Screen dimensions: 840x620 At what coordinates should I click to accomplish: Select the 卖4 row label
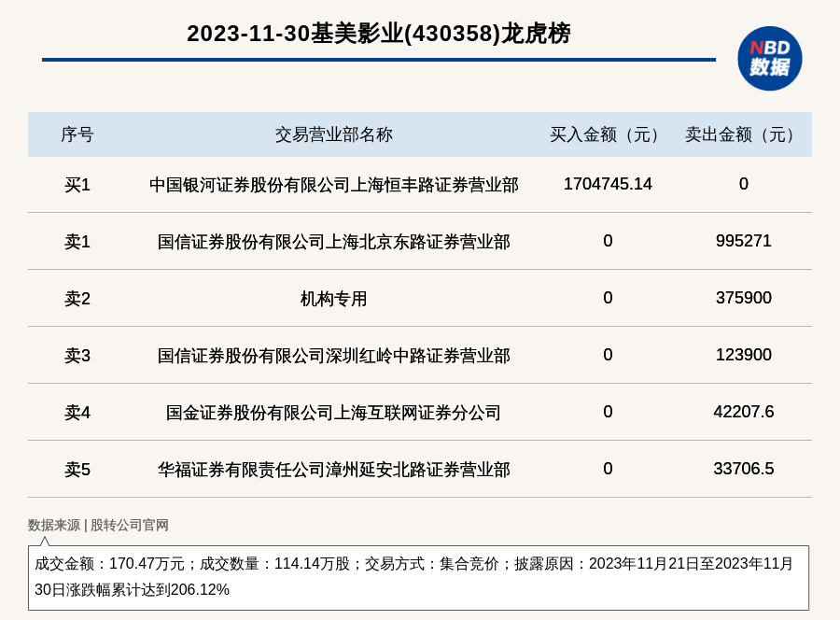[x=77, y=413]
